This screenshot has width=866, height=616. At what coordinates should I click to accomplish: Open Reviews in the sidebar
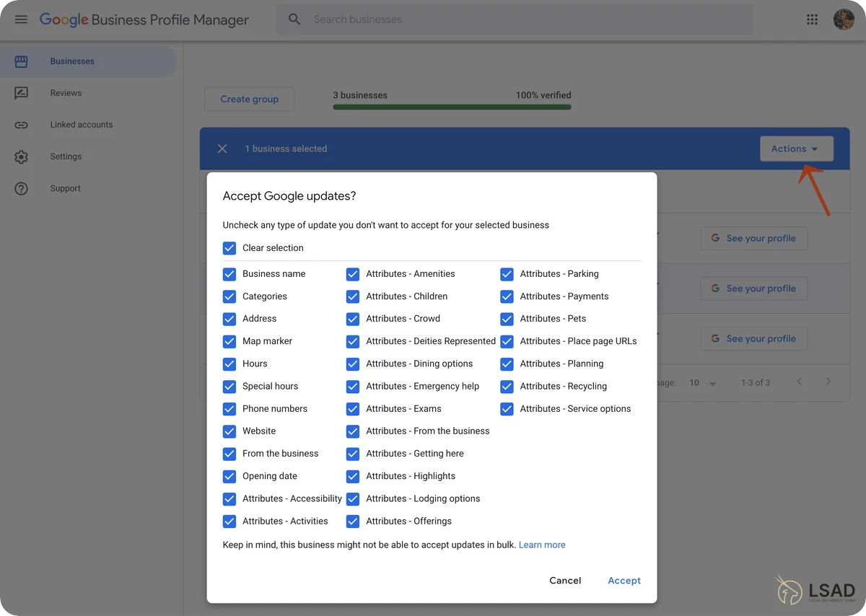click(x=88, y=93)
